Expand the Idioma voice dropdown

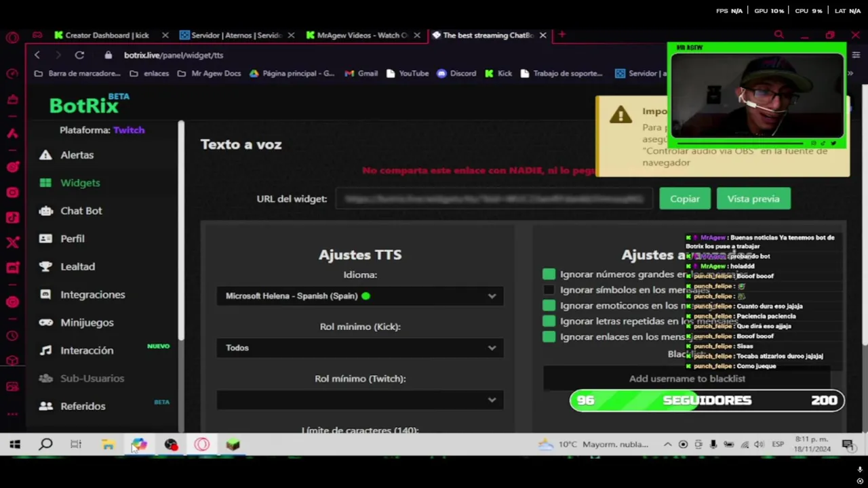coord(360,296)
